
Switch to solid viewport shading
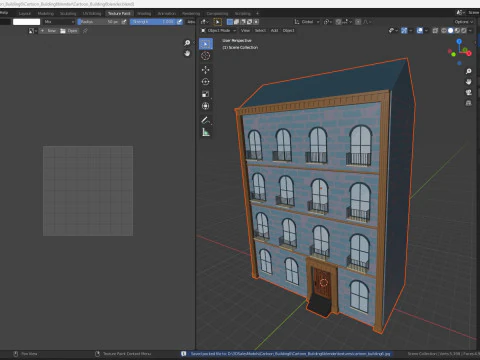pos(450,31)
